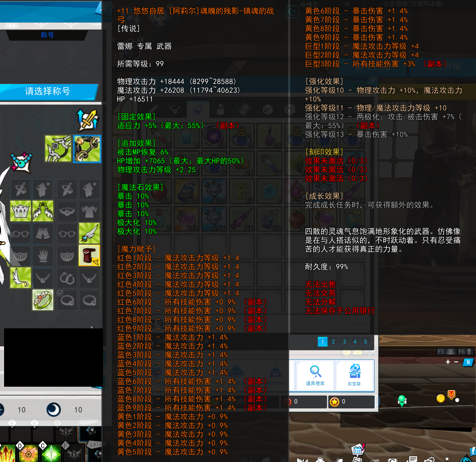The height and width of the screenshot is (462, 476).
Task: Select the empty pants equipment slot
Action: [x=43, y=233]
